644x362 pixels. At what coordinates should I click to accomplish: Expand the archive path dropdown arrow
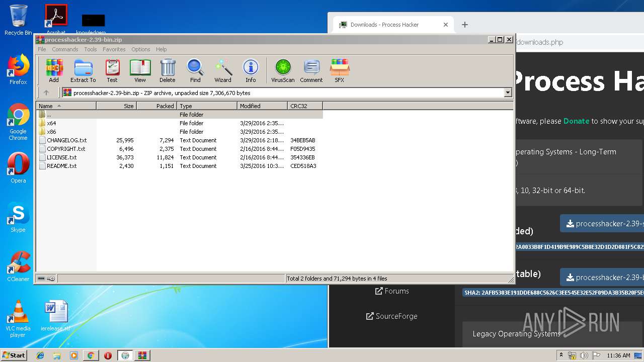tap(508, 93)
